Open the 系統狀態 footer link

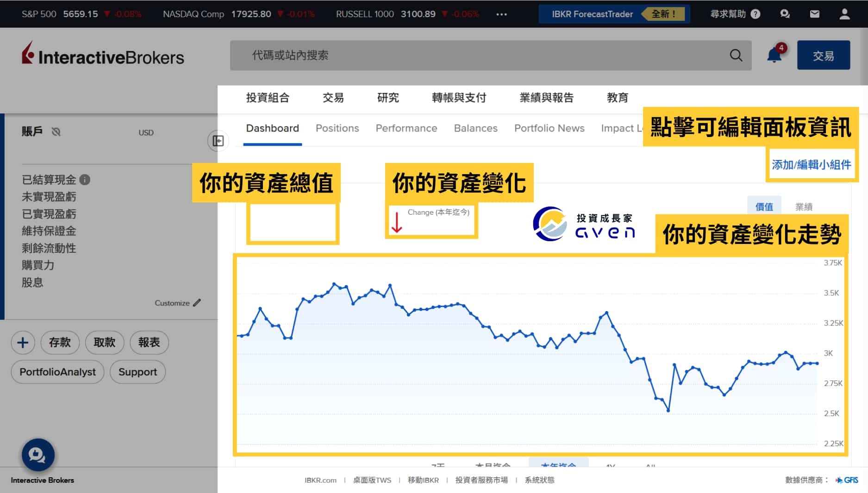click(539, 480)
